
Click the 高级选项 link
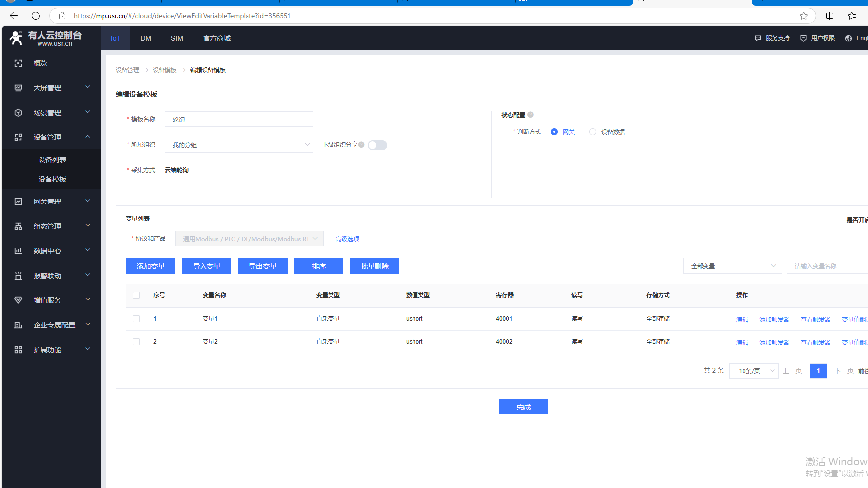(347, 239)
